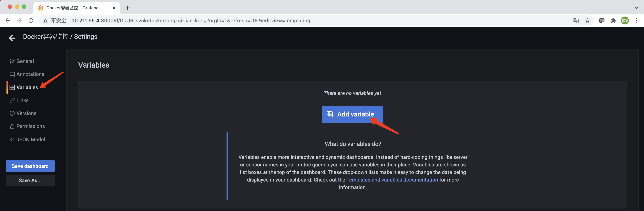Image resolution: width=644 pixels, height=211 pixels.
Task: Click the back arrow beside Docker容器监控 title
Action: [12, 38]
